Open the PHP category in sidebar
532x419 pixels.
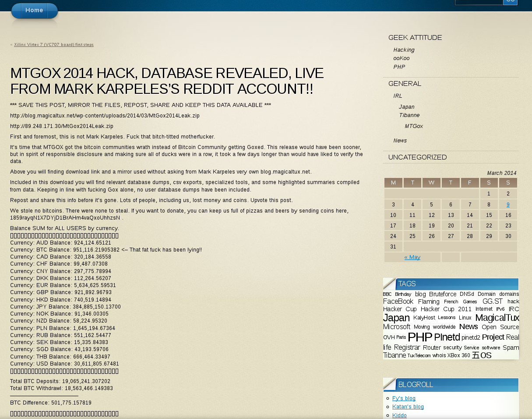399,67
